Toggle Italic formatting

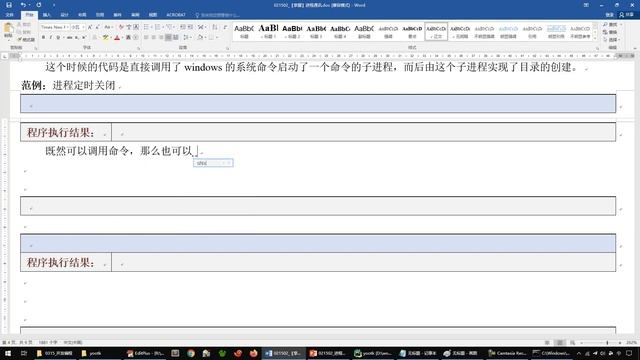pos(51,38)
